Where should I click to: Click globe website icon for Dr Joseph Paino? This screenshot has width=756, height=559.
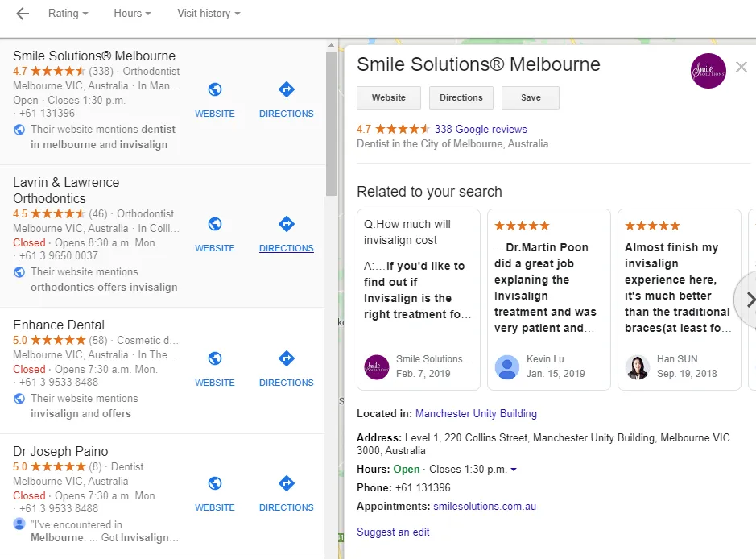[x=215, y=483]
